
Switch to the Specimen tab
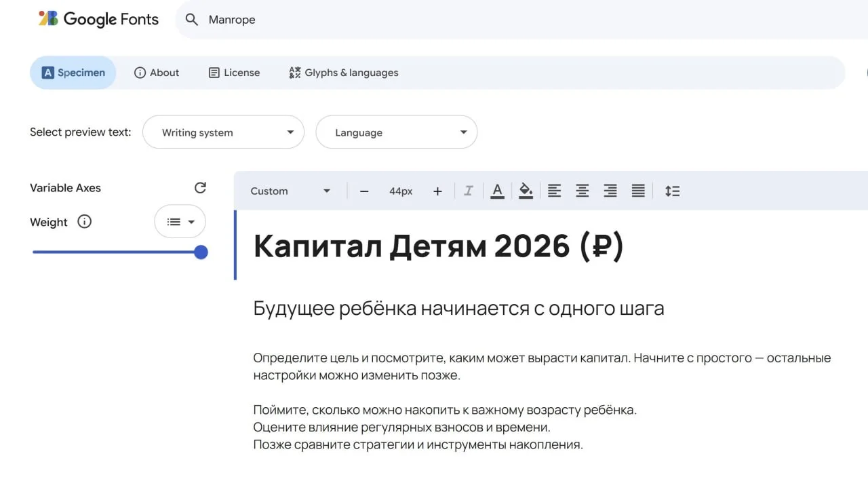click(x=73, y=73)
